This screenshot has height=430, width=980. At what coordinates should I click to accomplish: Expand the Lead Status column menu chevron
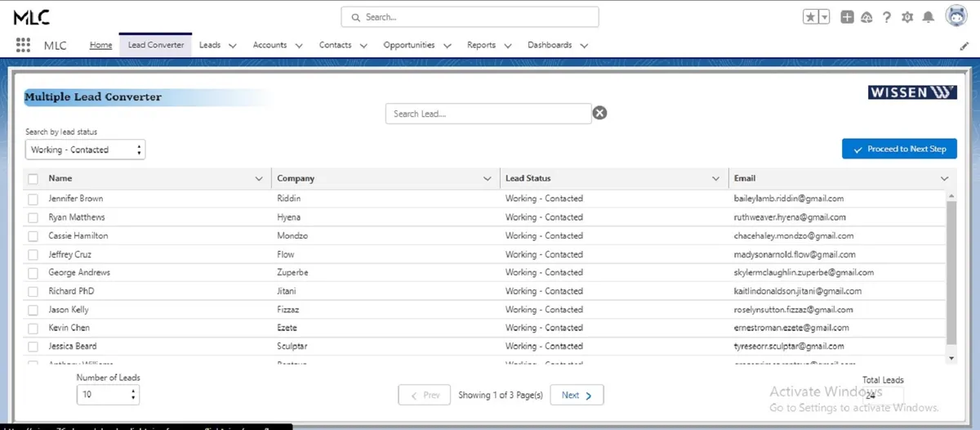[x=716, y=178]
